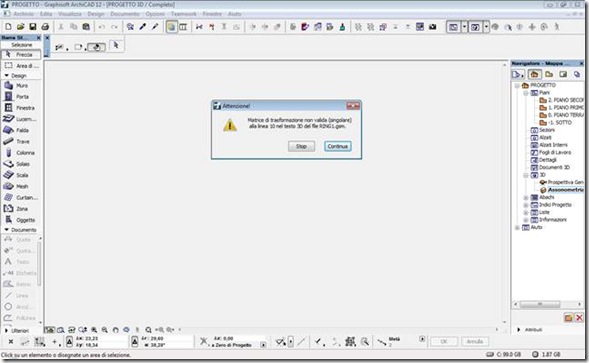Screen dimensions: 589x363
Task: Click the zoom-out magnifier in bottom bar
Action: (x=105, y=330)
